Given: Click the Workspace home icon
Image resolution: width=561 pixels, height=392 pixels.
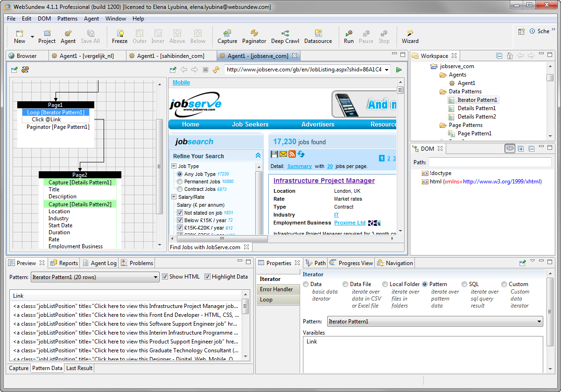Looking at the screenshot, I should point(510,56).
